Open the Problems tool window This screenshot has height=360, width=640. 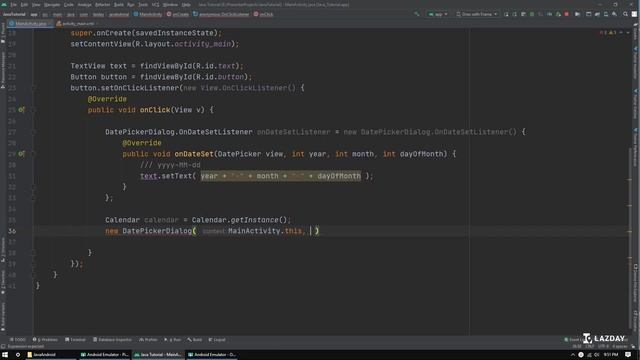(45, 340)
